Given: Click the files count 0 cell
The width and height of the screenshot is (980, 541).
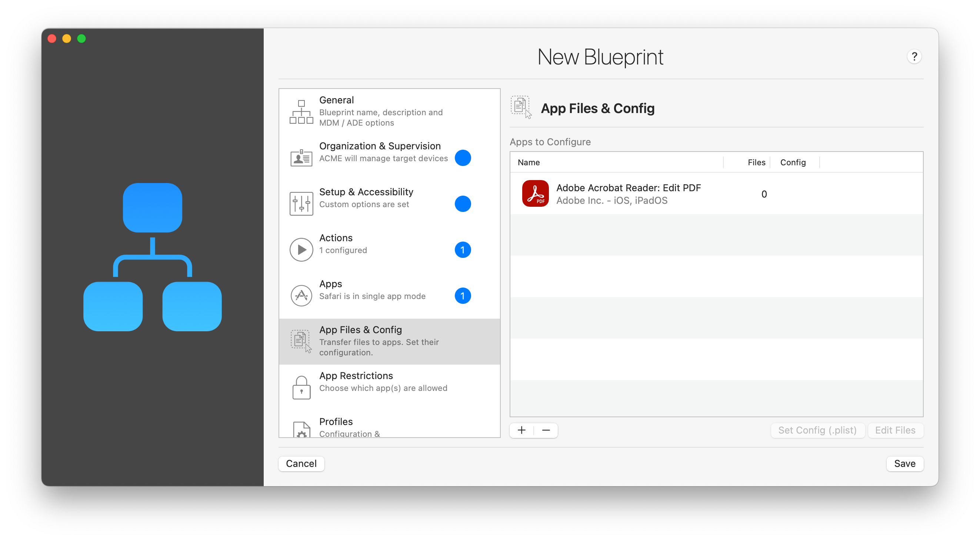Looking at the screenshot, I should click(764, 194).
